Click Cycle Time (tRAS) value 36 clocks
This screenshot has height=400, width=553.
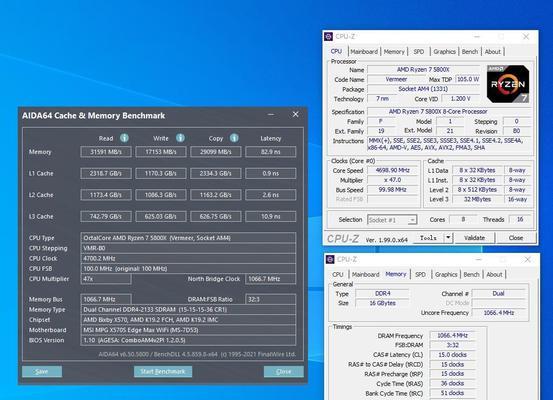pyautogui.click(x=452, y=383)
